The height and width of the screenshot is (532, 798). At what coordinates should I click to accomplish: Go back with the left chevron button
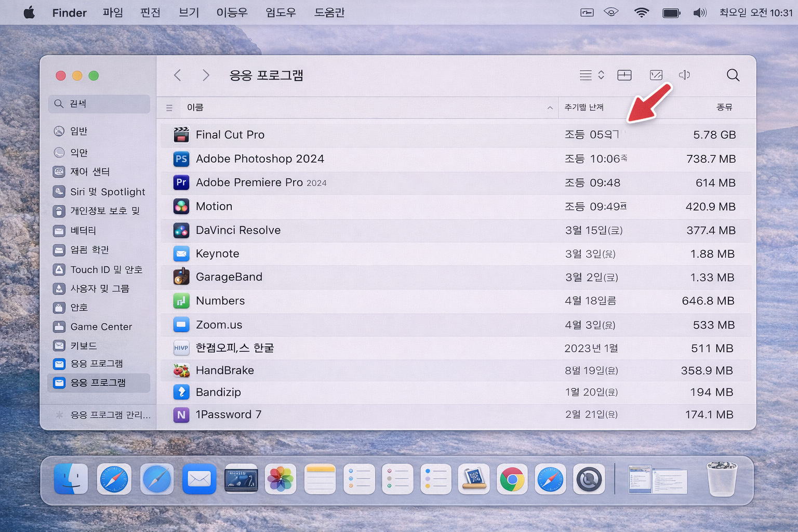[x=178, y=75]
